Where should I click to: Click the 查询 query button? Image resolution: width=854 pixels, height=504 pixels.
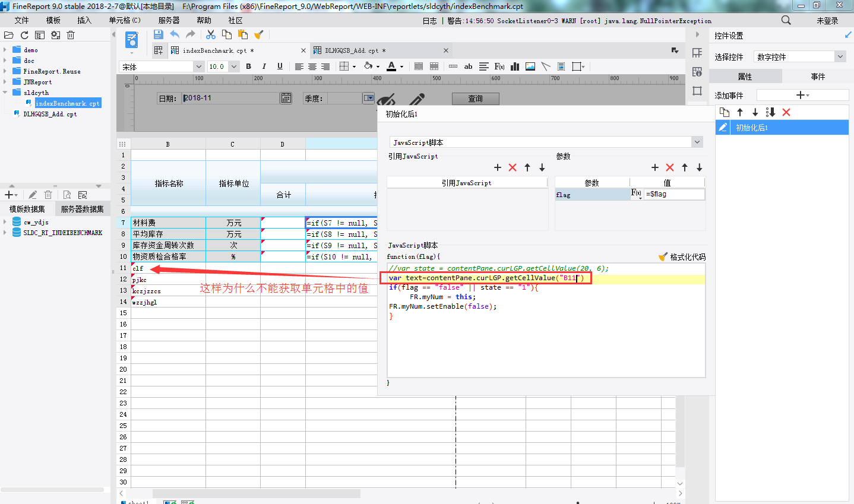tap(475, 99)
